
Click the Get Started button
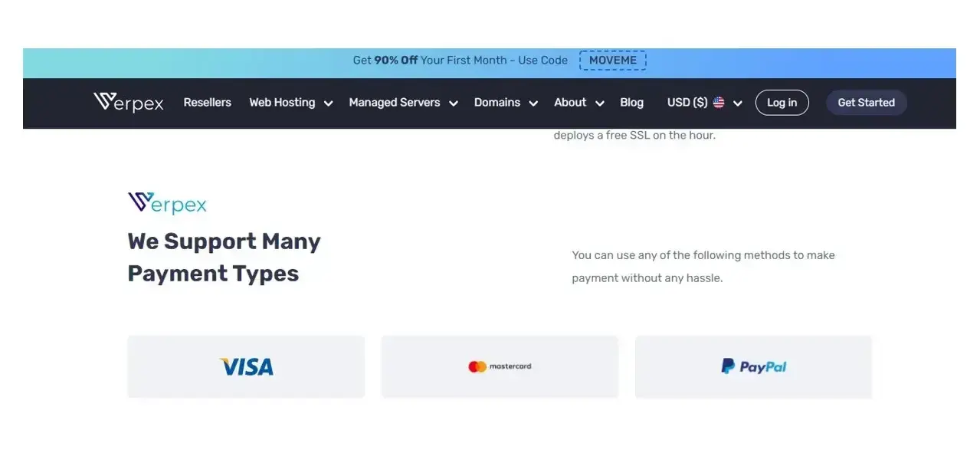(866, 103)
